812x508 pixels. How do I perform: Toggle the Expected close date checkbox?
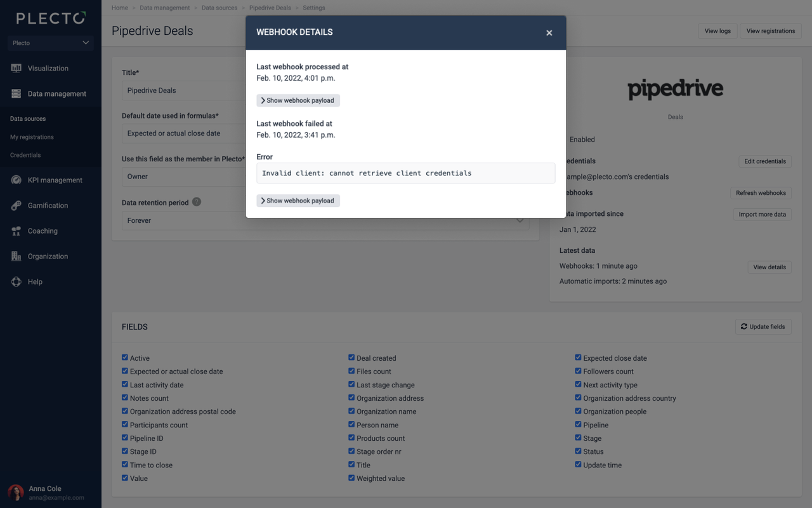578,358
